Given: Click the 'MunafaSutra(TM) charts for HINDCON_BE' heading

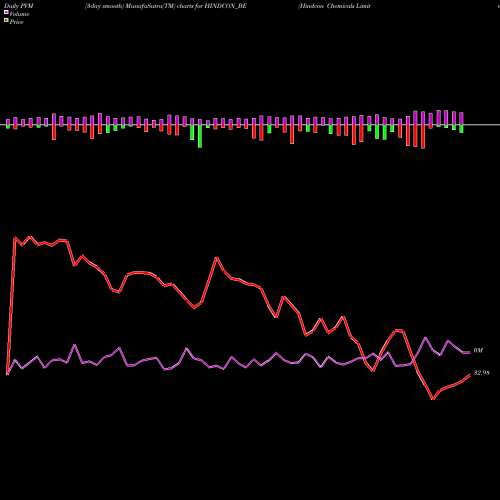Looking at the screenshot, I should click(x=186, y=6).
